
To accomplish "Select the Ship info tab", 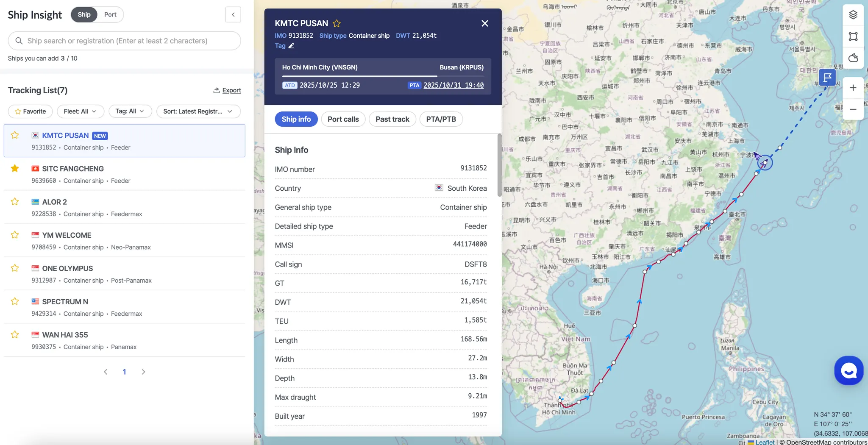I will 296,119.
